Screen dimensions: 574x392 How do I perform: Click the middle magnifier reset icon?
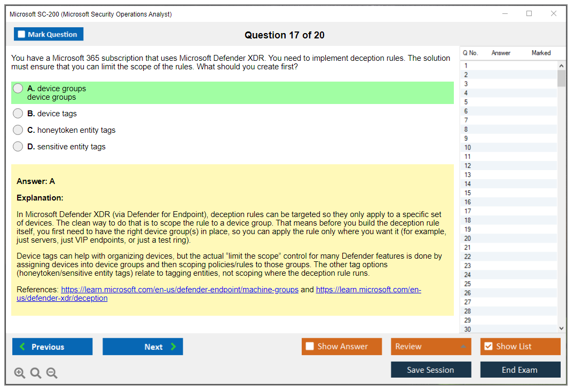(x=35, y=373)
